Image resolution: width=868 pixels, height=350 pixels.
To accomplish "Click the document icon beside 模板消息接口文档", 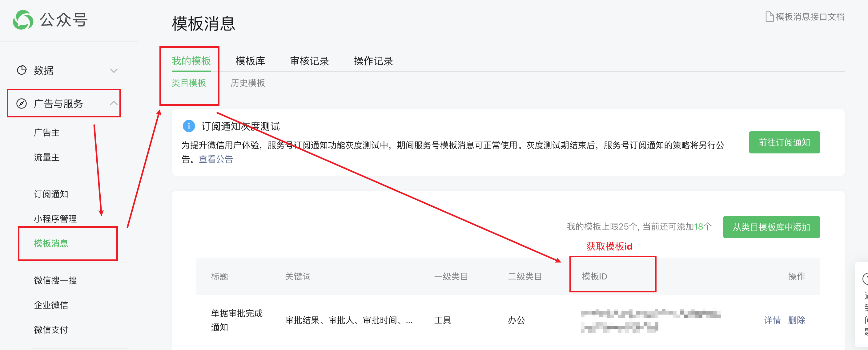I will click(769, 17).
